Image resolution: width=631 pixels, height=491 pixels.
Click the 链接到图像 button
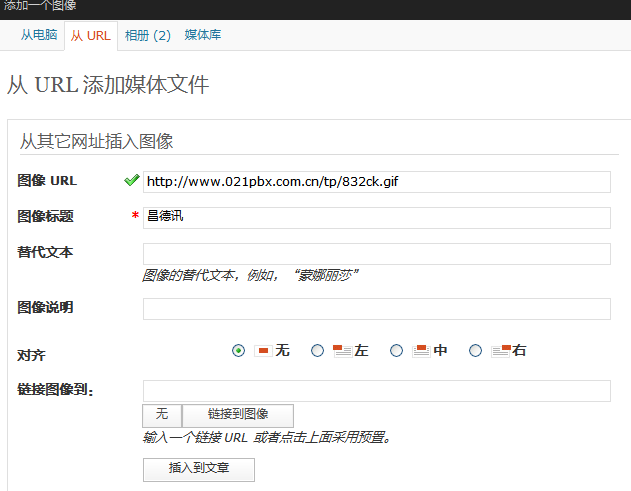238,415
